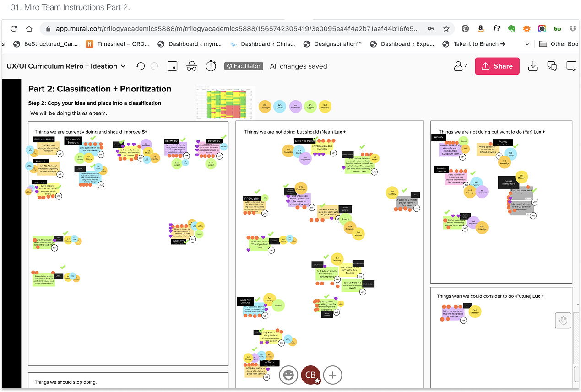Open the saved password key icon

point(431,29)
